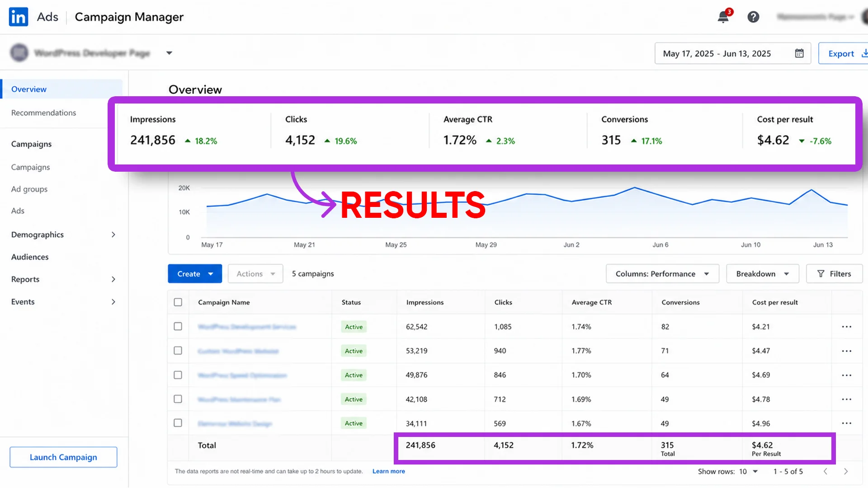Go to the next page of campaigns

pos(846,471)
